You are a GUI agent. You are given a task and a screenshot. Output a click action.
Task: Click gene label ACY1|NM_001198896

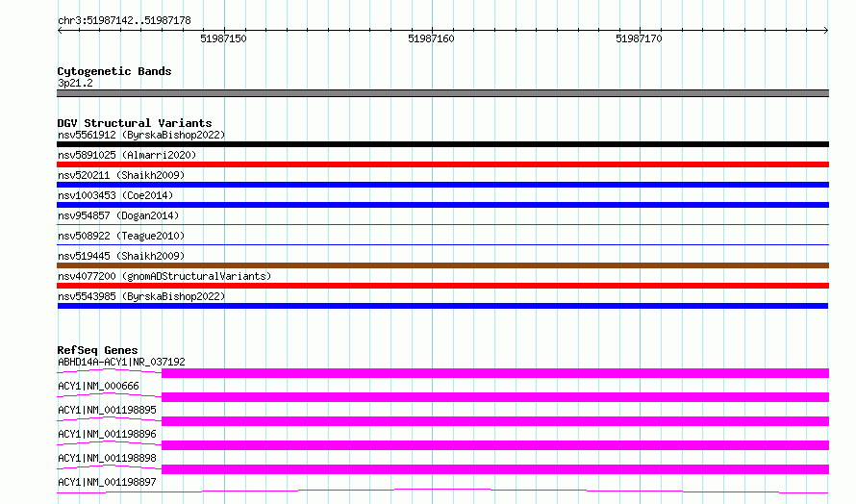[x=107, y=434]
